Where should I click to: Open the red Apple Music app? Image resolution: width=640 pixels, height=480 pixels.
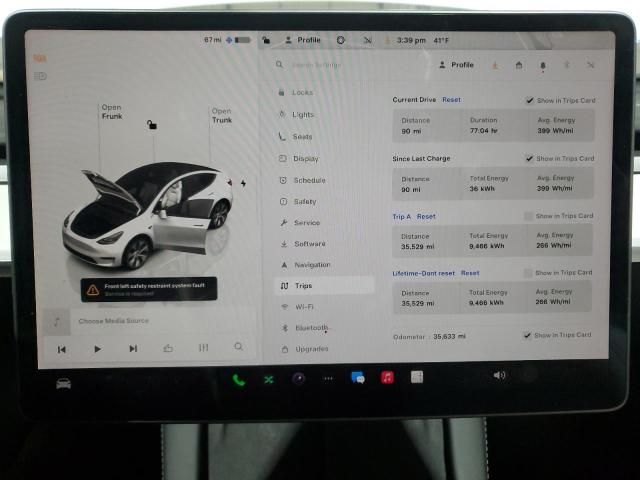[x=387, y=377]
